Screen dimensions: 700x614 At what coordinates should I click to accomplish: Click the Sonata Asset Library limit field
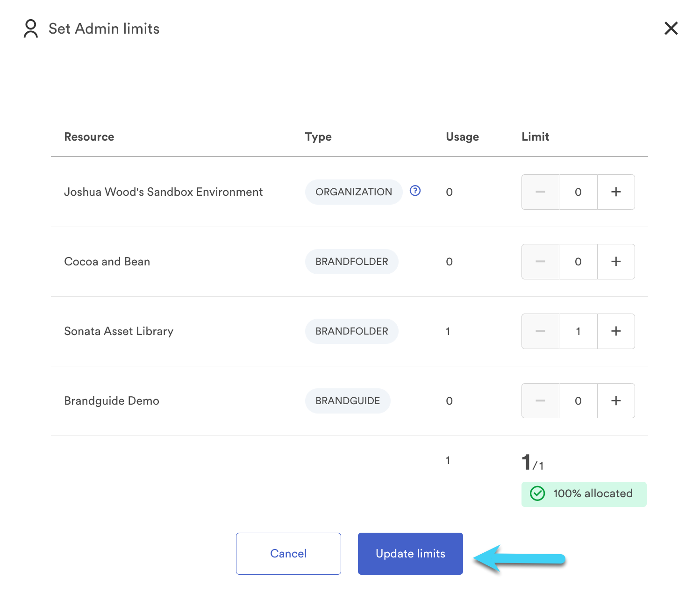[x=578, y=331]
